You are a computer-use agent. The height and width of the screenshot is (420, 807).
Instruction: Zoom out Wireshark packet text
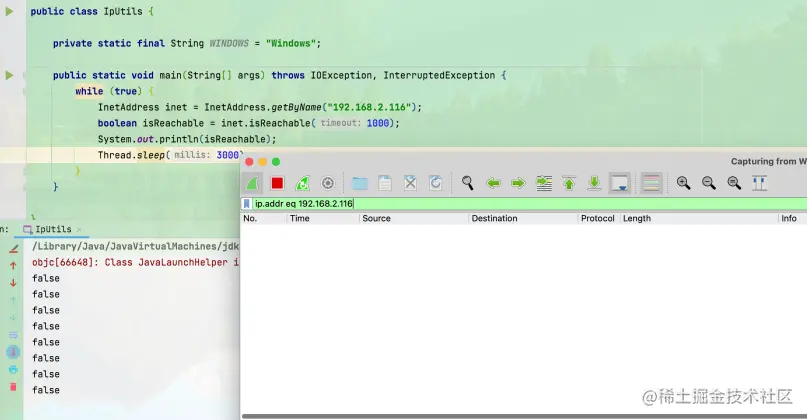709,183
